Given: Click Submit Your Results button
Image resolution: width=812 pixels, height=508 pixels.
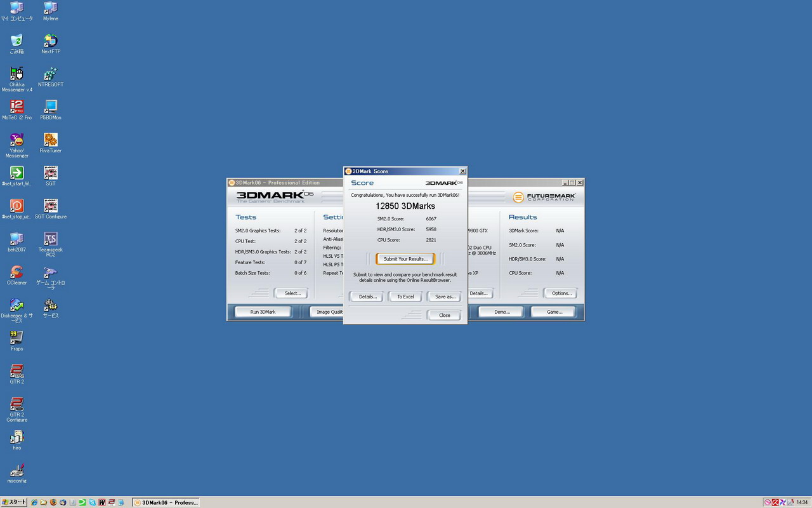Looking at the screenshot, I should coord(405,259).
